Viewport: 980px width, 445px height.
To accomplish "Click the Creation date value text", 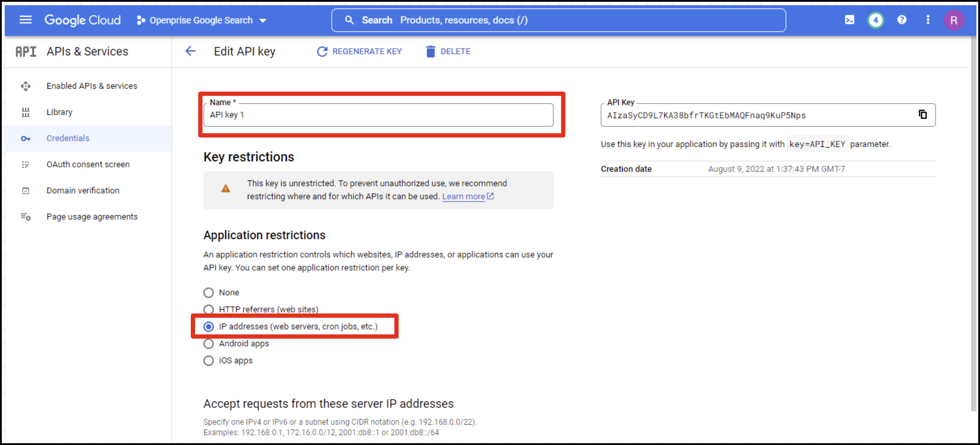I will [776, 169].
